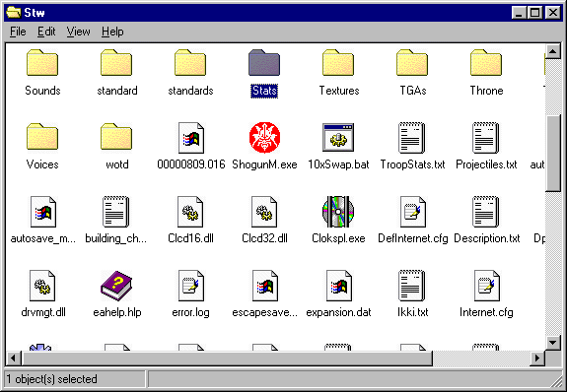Screen dimensions: 567x392
Task: Select the Textures folder icon
Action: 338,63
